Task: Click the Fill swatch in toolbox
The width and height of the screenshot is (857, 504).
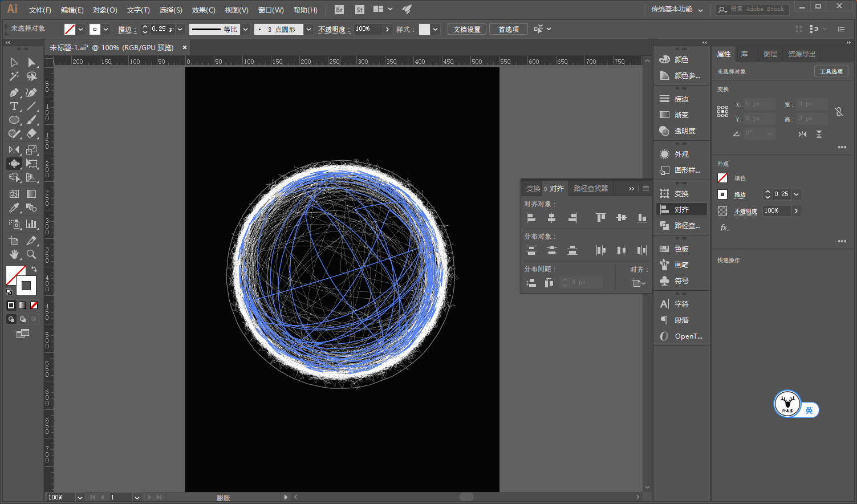Action: pyautogui.click(x=14, y=274)
